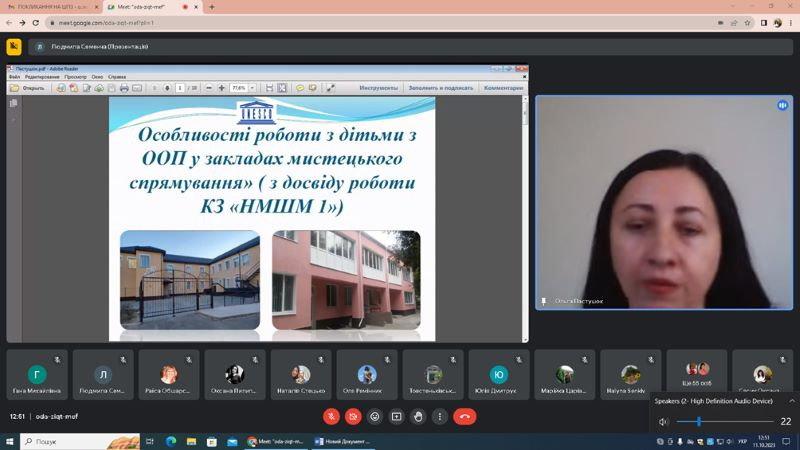Open File Explorer from taskbar
Viewport: 800px width, 450px height.
click(x=191, y=441)
